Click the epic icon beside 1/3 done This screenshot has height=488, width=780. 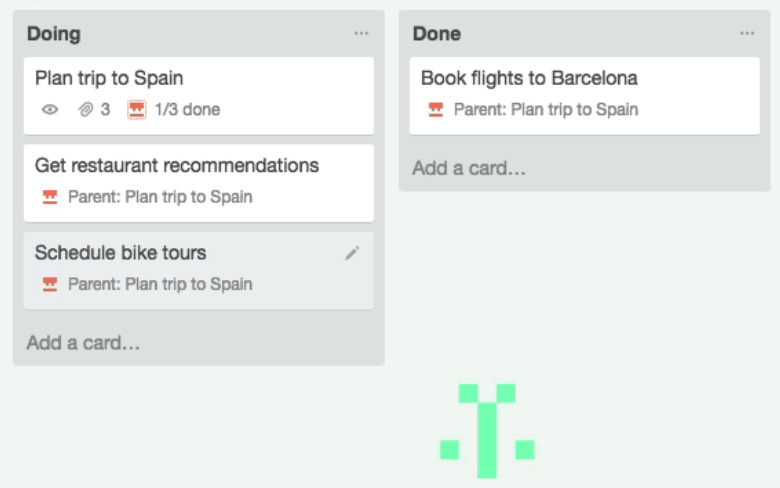coord(137,110)
